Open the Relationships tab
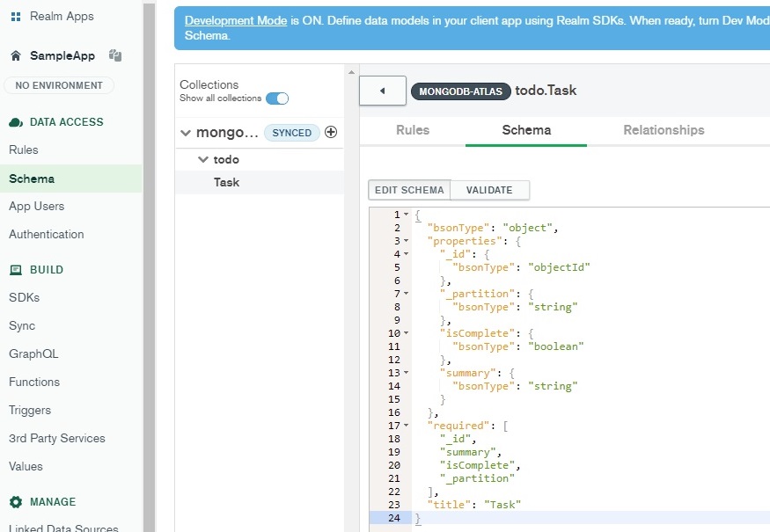Screen dimensions: 770x532 [664, 130]
